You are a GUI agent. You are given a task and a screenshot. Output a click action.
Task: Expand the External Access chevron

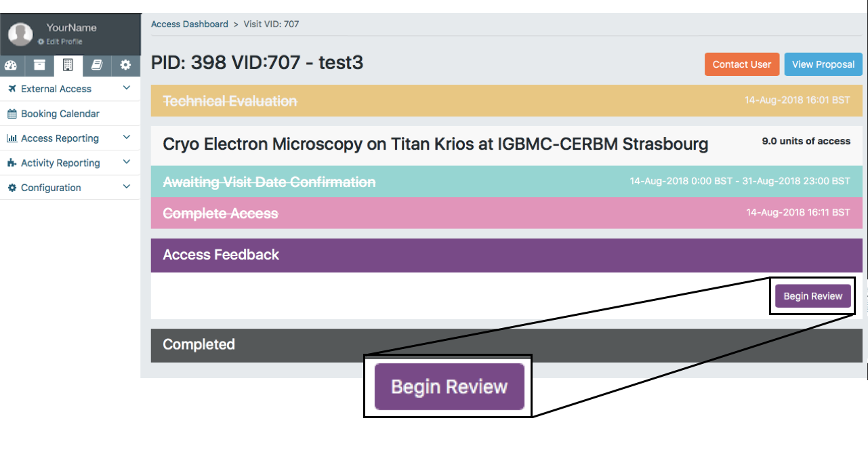pyautogui.click(x=127, y=88)
